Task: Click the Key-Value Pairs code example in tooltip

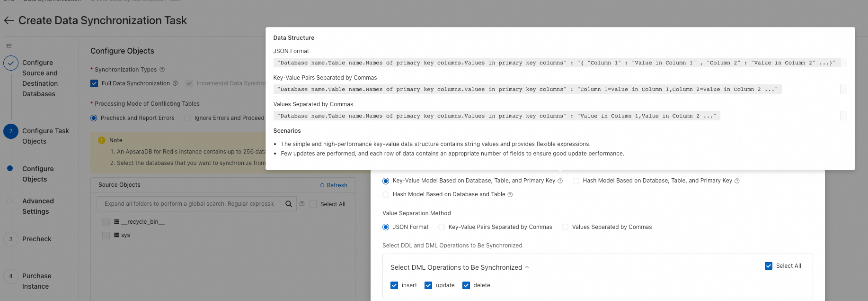Action: coord(527,89)
